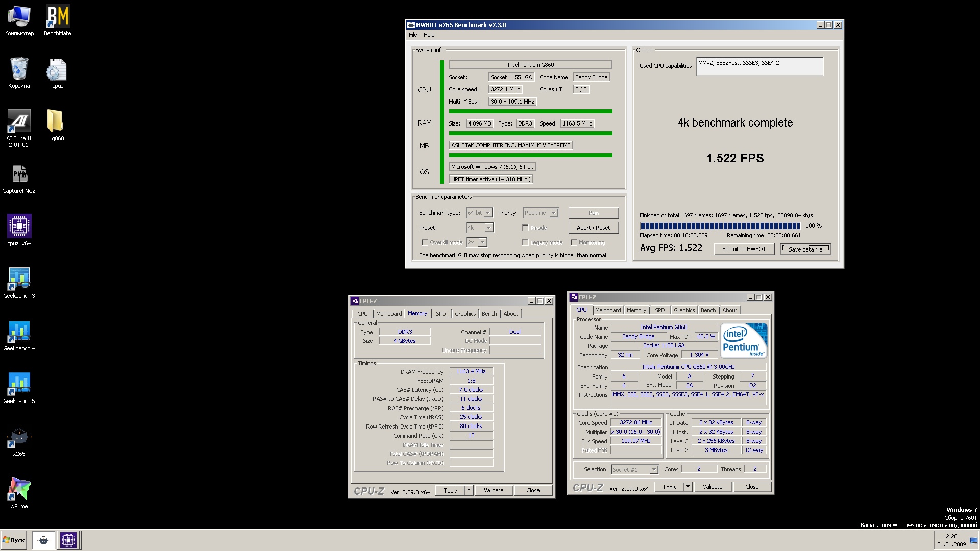The width and height of the screenshot is (980, 551).
Task: Open the Компьютер desktop icon
Action: pos(19,21)
